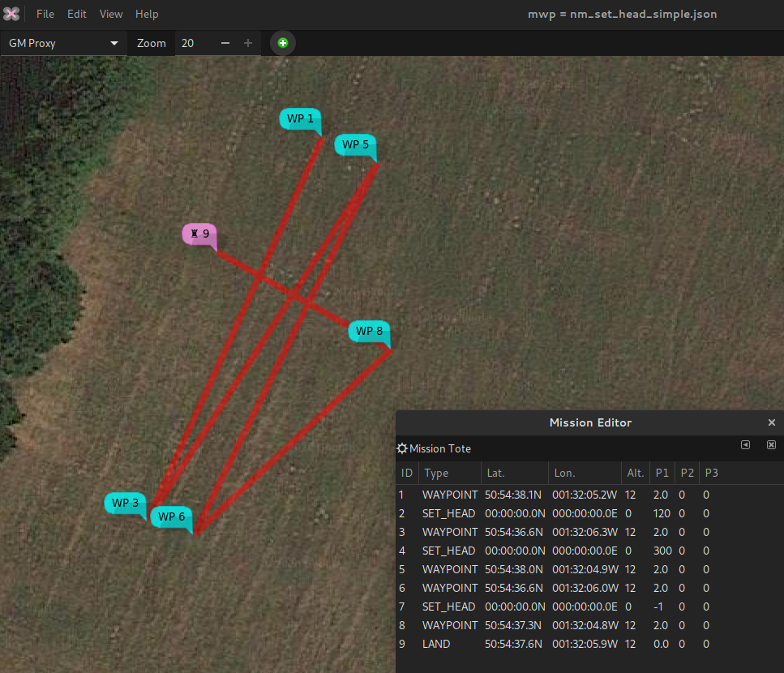
Task: Open the GM Proxy map source dropdown
Action: [63, 43]
